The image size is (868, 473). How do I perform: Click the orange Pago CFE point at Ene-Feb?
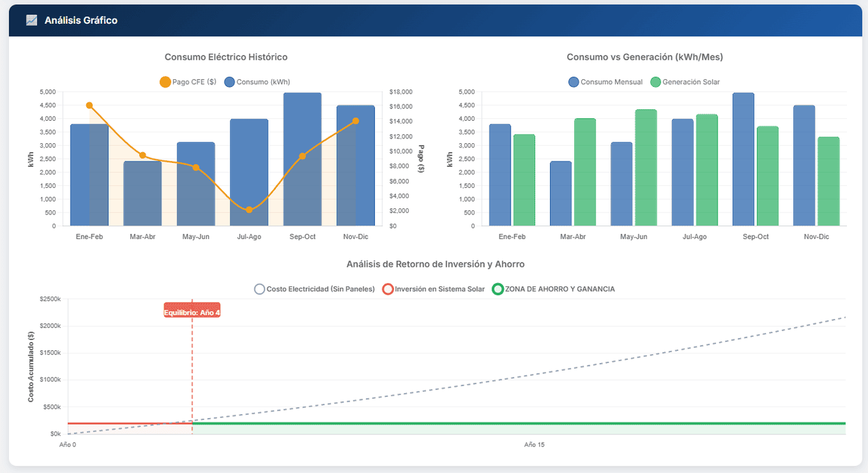click(90, 105)
